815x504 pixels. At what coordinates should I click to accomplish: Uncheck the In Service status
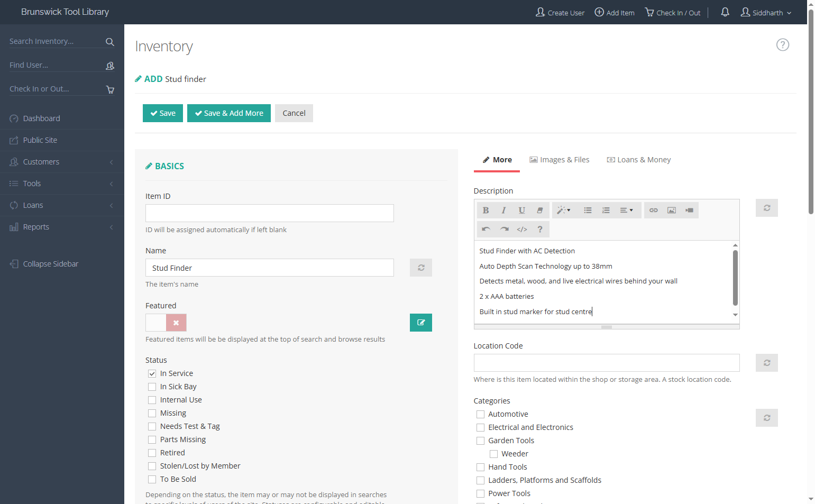pos(152,373)
